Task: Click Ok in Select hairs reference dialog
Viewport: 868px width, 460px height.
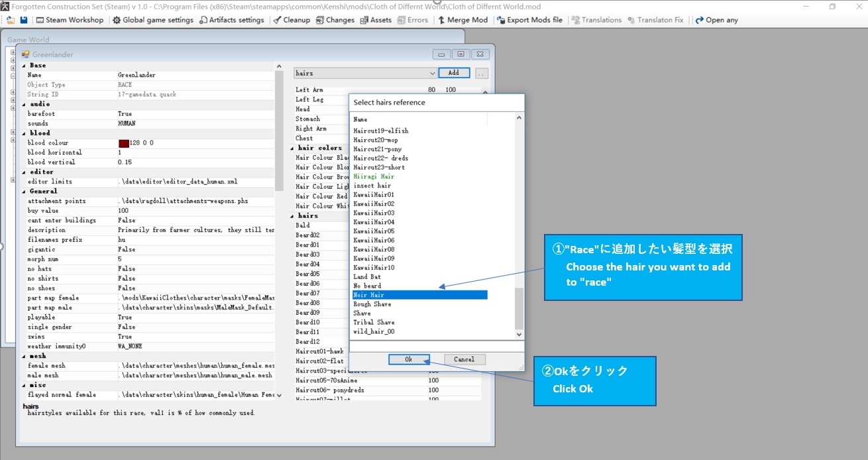Action: coord(409,359)
